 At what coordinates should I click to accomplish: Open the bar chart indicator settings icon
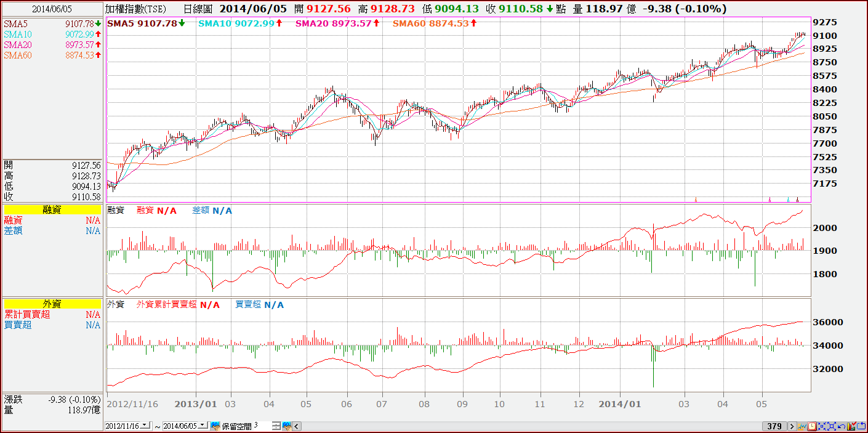851,426
